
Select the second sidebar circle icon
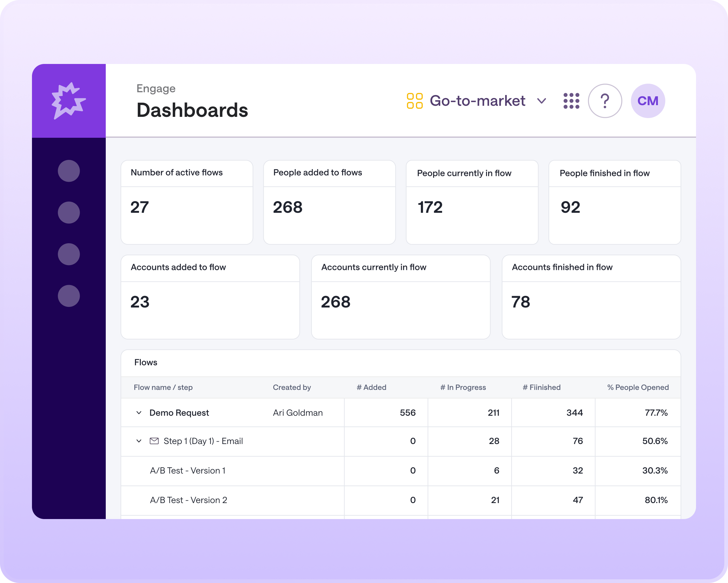coord(69,212)
